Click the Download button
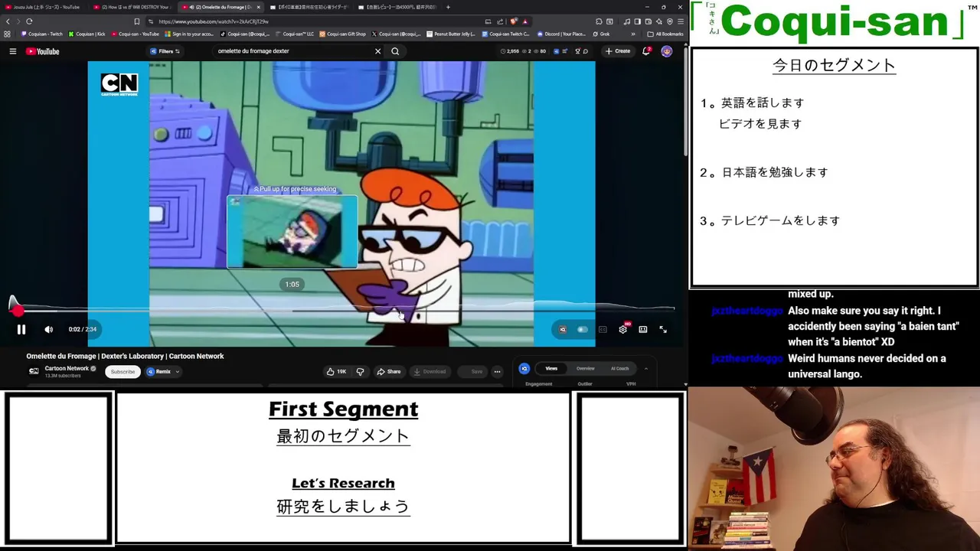The height and width of the screenshot is (551, 980). pyautogui.click(x=430, y=371)
